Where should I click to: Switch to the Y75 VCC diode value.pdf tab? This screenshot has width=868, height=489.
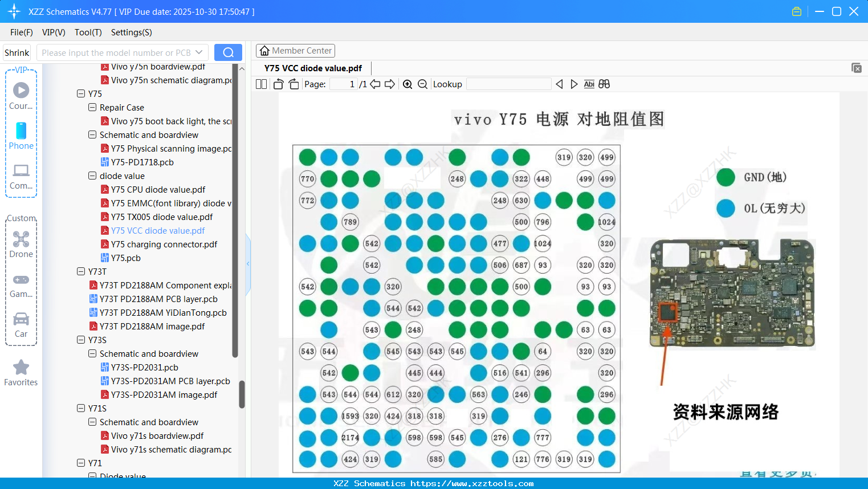click(x=312, y=68)
